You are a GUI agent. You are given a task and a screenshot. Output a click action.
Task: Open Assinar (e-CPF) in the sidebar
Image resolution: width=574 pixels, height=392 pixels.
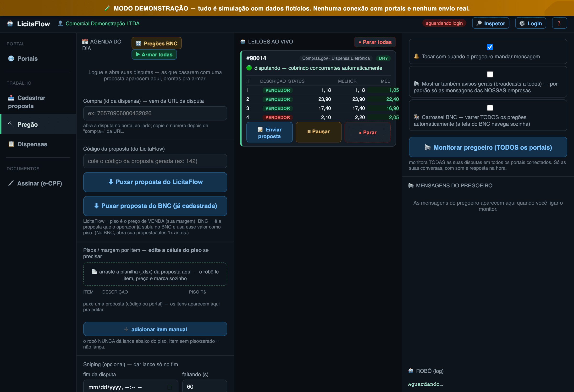point(38,183)
